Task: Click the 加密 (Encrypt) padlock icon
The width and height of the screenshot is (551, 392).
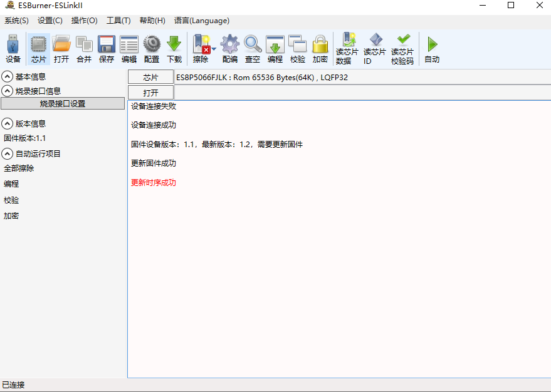Action: point(320,49)
